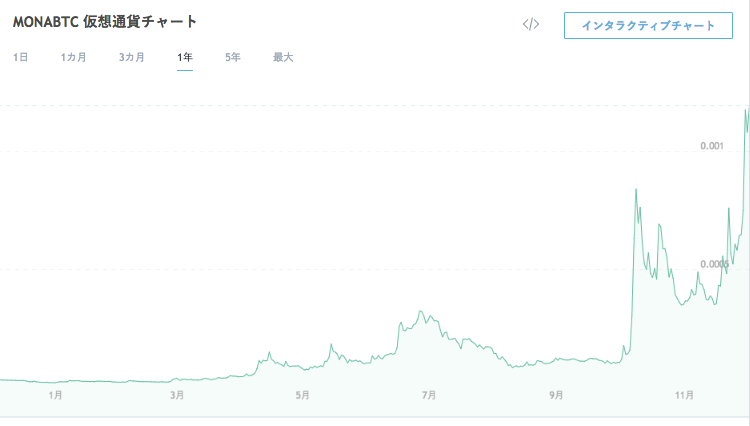Viewport: 750px width, 426px height.
Task: Click the 3月 x-axis label
Action: point(176,395)
